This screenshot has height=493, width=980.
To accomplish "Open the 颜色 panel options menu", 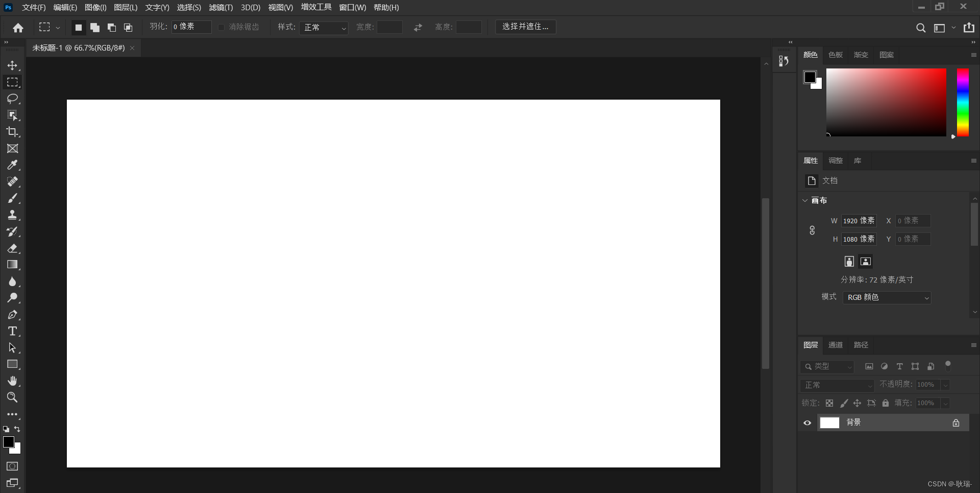I will 973,55.
